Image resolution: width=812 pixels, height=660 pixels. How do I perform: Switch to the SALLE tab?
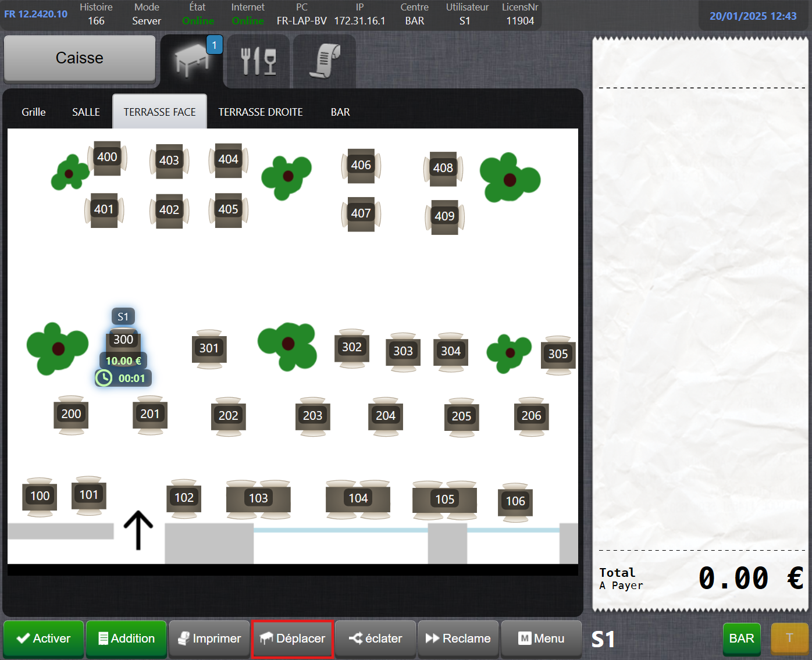point(86,112)
